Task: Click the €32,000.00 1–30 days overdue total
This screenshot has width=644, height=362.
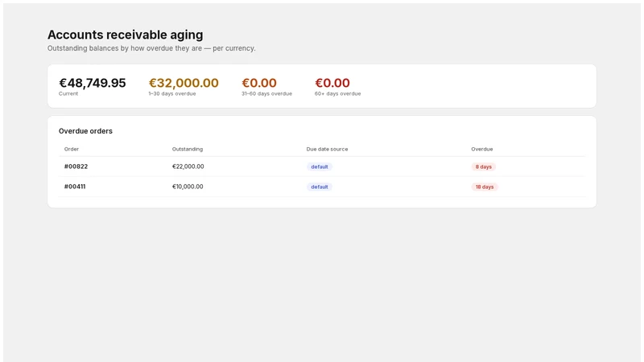Action: (x=184, y=83)
